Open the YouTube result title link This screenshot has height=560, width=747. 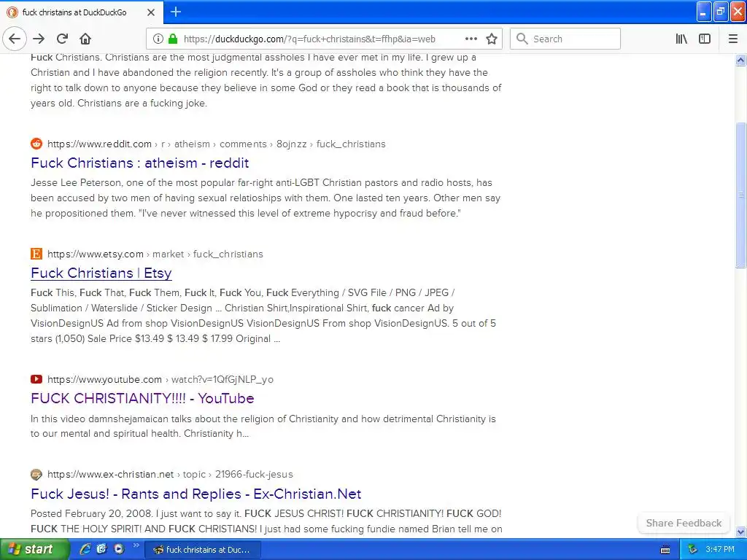(x=142, y=398)
